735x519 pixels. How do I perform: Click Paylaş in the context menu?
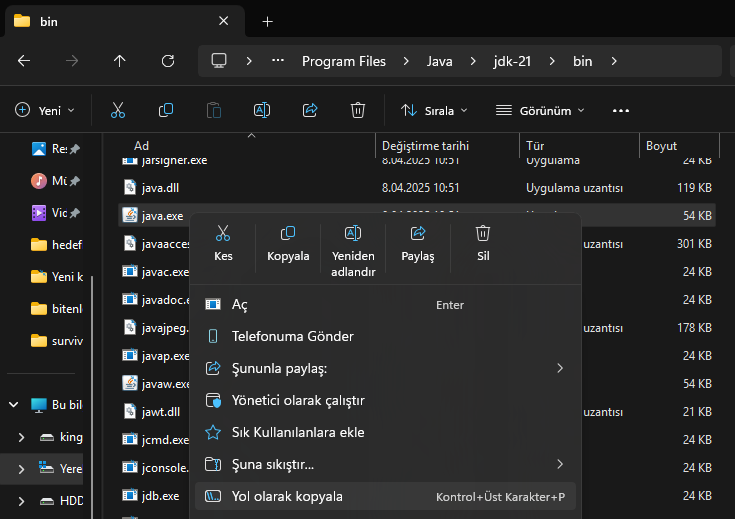pos(418,244)
